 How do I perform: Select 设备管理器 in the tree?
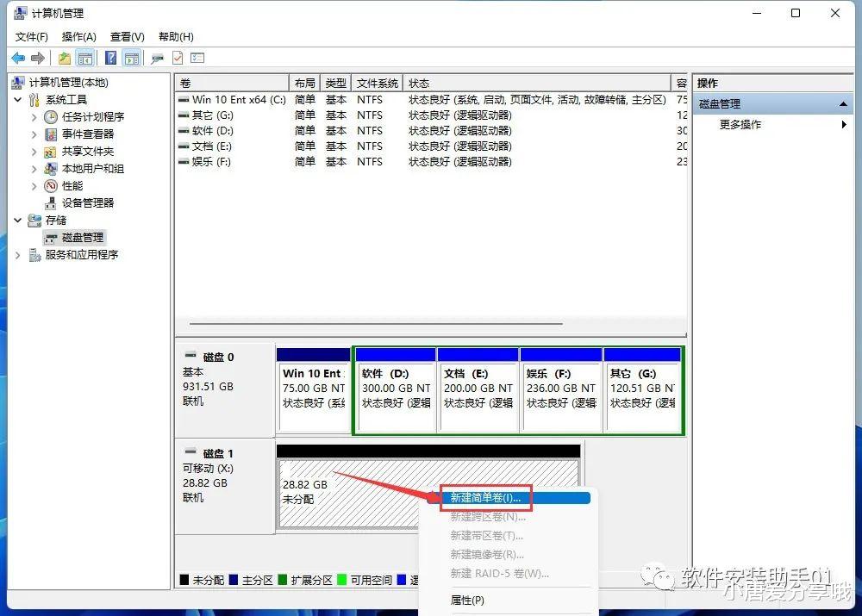[88, 202]
